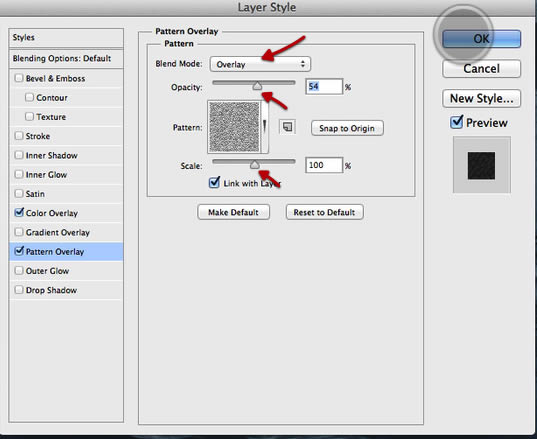
Task: Select the Gradient Overlay label in list
Action: pos(58,232)
